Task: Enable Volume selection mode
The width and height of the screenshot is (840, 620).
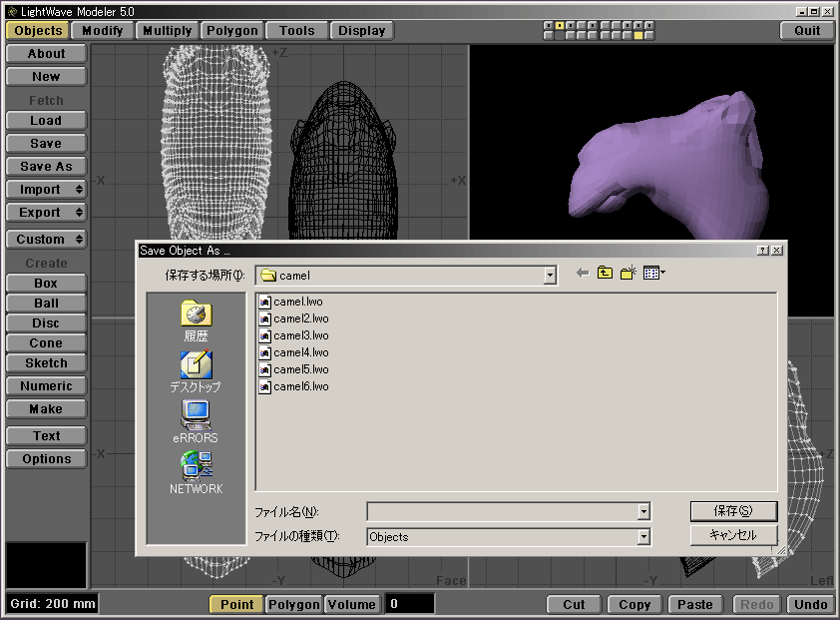Action: pyautogui.click(x=351, y=604)
